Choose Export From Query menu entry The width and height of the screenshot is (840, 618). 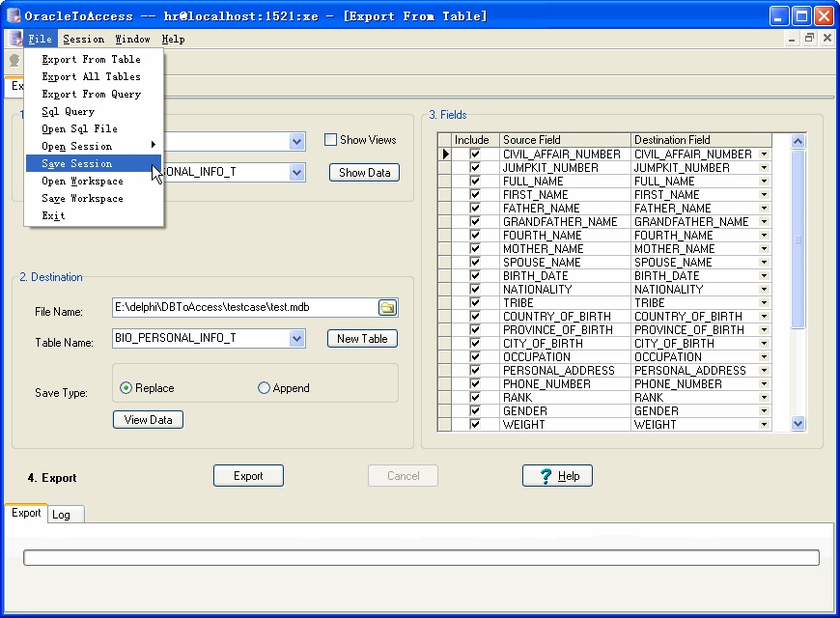pos(94,95)
